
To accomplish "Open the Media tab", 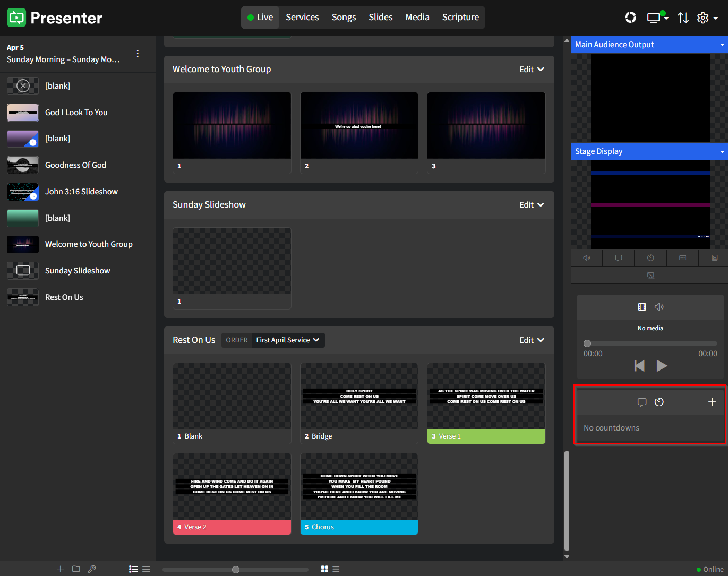I will [417, 17].
